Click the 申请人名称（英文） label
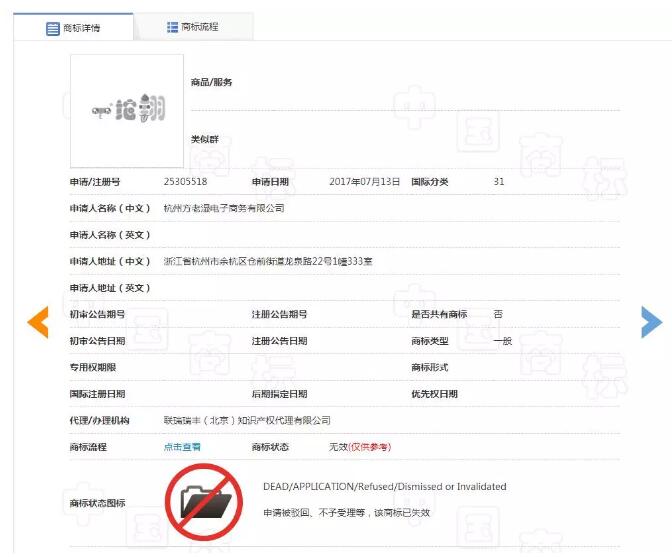672x557 pixels. pyautogui.click(x=110, y=235)
